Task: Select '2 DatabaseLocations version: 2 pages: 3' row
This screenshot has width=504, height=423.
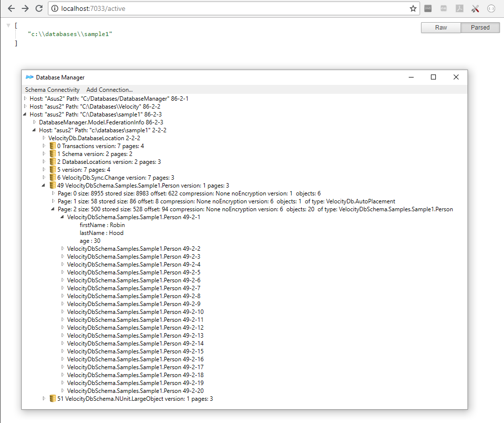Action: 109,162
